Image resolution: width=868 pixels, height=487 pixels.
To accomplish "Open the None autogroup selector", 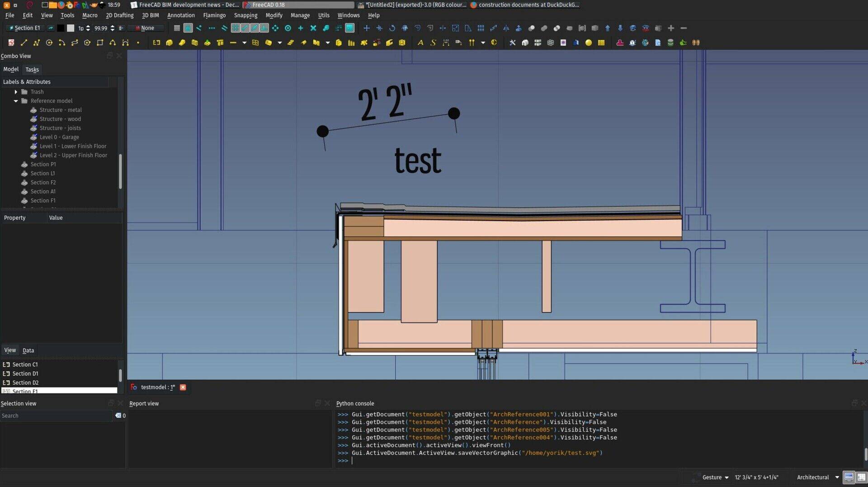I will click(146, 28).
